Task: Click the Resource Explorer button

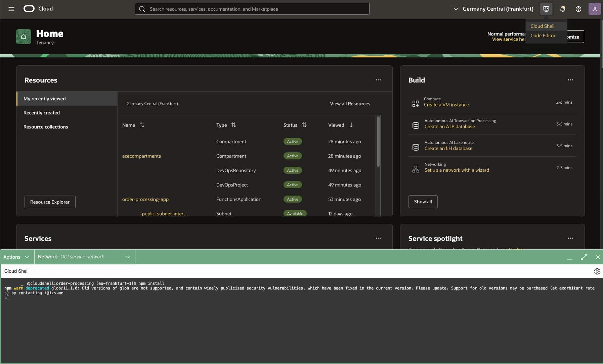Action: (50, 202)
